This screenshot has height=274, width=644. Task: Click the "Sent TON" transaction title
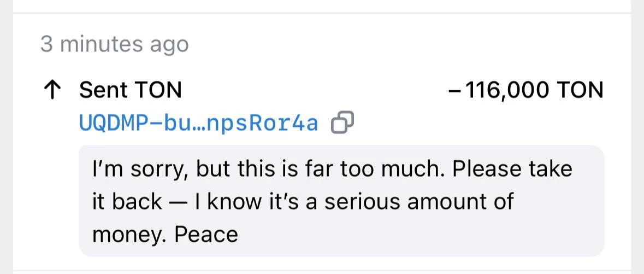(x=130, y=90)
